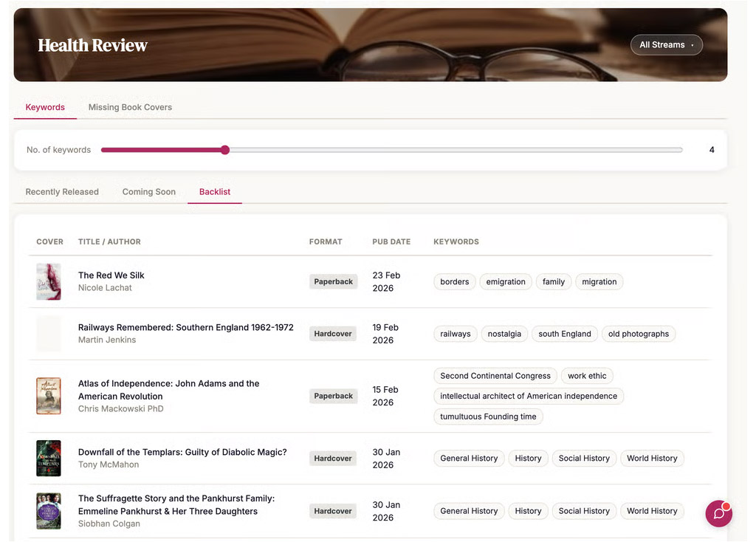Click author name Nicole Lachat
This screenshot has width=756, height=542.
[105, 288]
